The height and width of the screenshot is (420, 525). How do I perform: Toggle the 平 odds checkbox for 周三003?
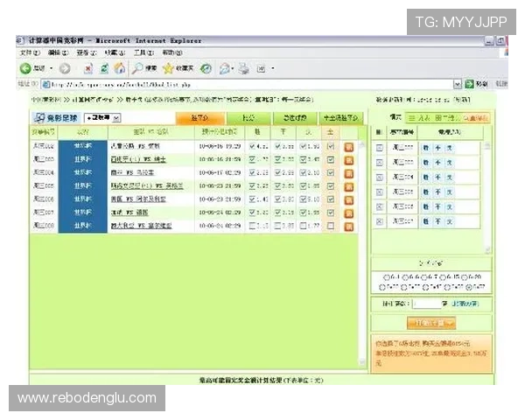[277, 159]
